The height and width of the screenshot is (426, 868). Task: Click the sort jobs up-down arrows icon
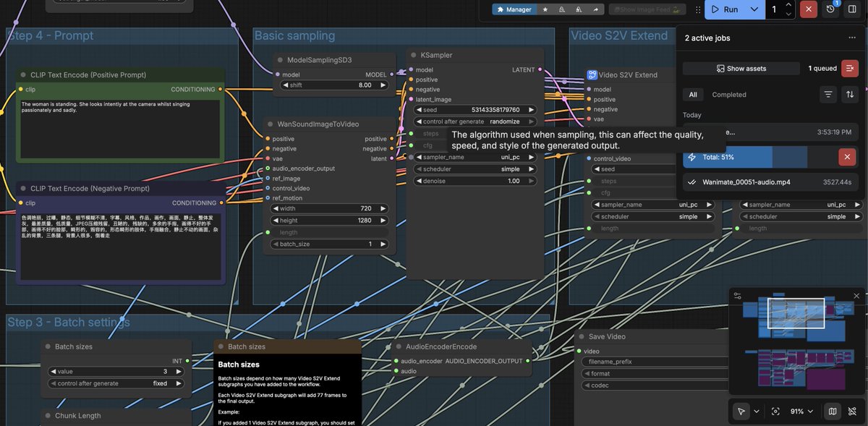tap(850, 94)
